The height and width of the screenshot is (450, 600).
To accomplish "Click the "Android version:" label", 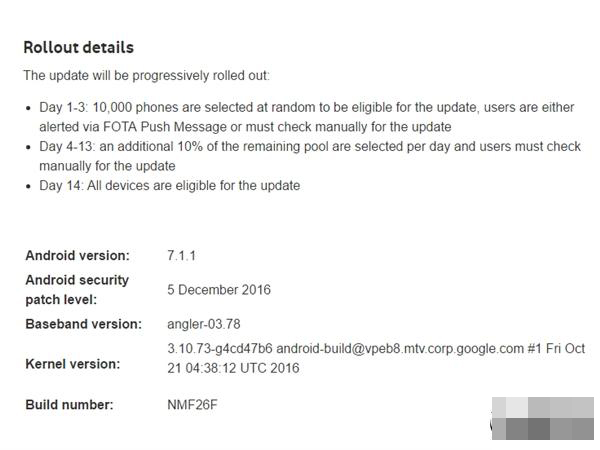I will coord(78,256).
